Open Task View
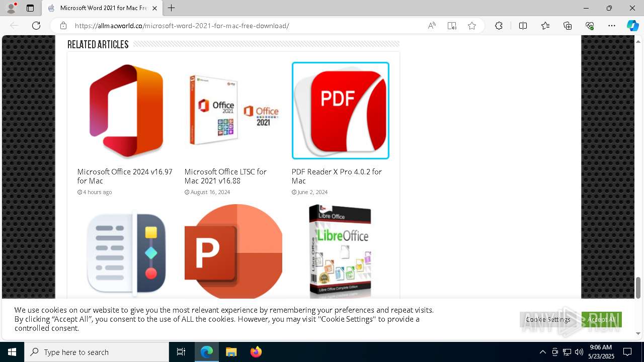Viewport: 644px width, 362px height. point(181,352)
